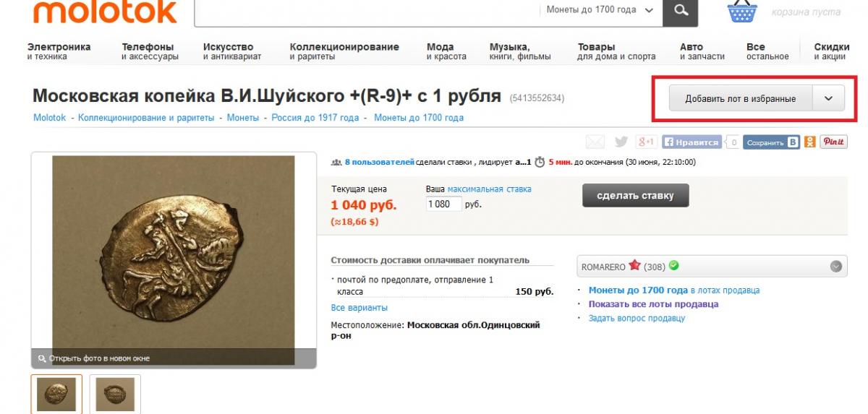The width and height of the screenshot is (868, 414).
Task: Open the Показать все лоты продавца link
Action: 653,304
